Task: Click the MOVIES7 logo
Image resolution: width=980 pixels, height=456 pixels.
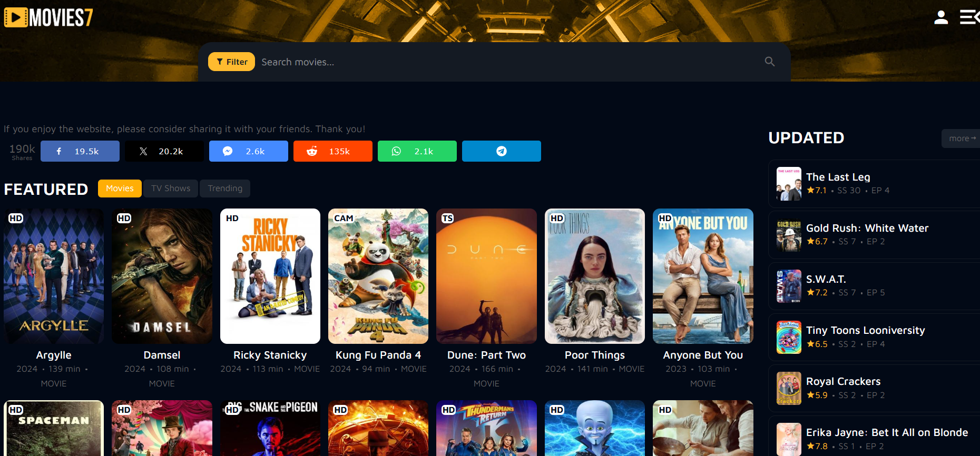Action: tap(48, 17)
